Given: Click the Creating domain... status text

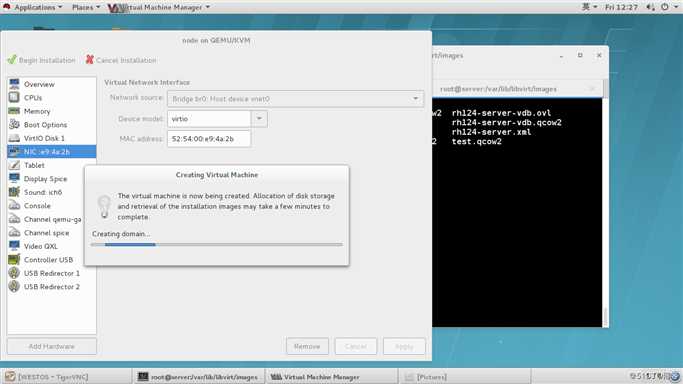Looking at the screenshot, I should click(121, 234).
